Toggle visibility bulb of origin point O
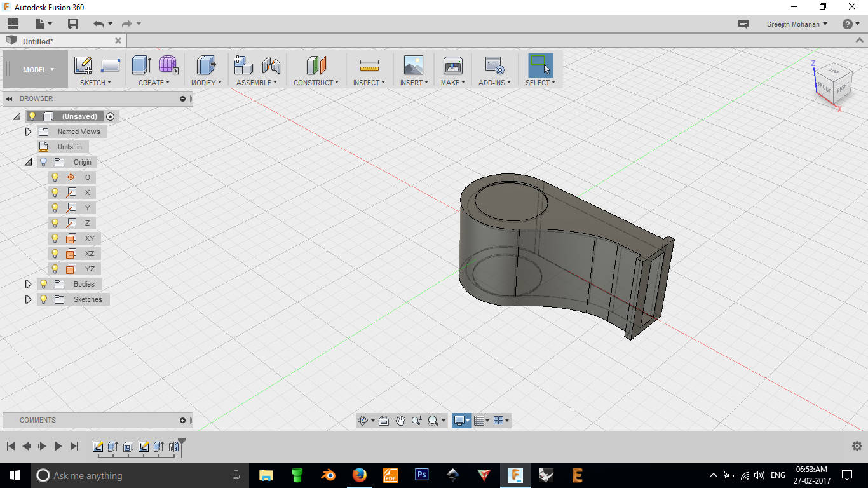The width and height of the screenshot is (868, 488). click(55, 177)
